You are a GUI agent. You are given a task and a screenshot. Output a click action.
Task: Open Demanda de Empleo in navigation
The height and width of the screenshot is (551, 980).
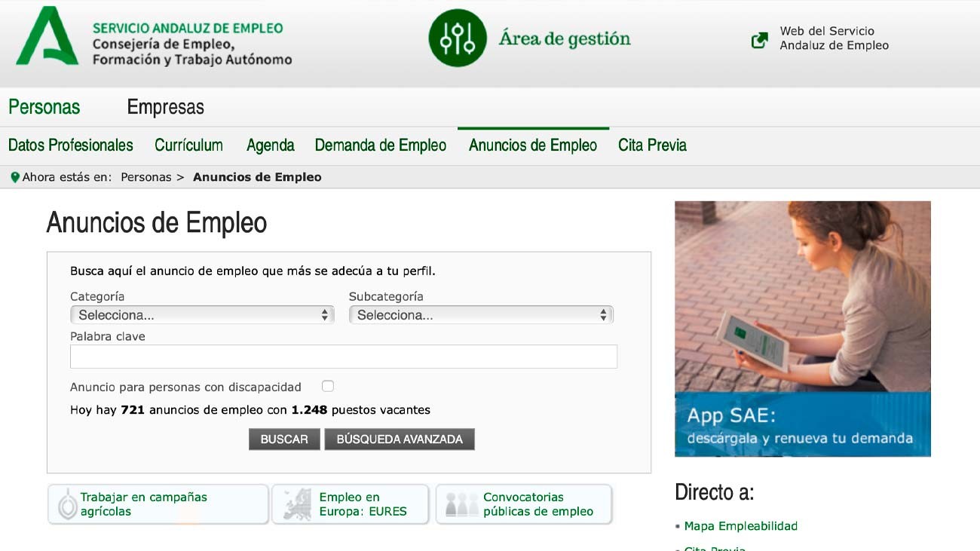[x=381, y=145]
